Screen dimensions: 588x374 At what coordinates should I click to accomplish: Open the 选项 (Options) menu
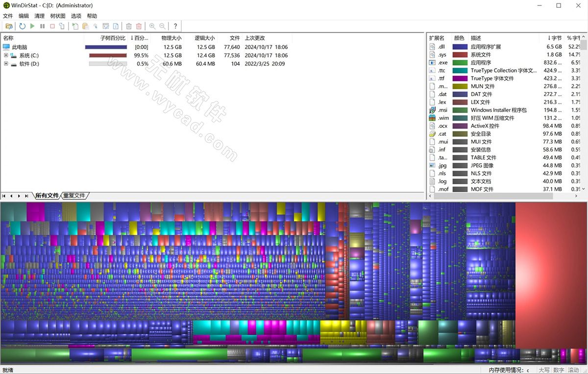[76, 16]
